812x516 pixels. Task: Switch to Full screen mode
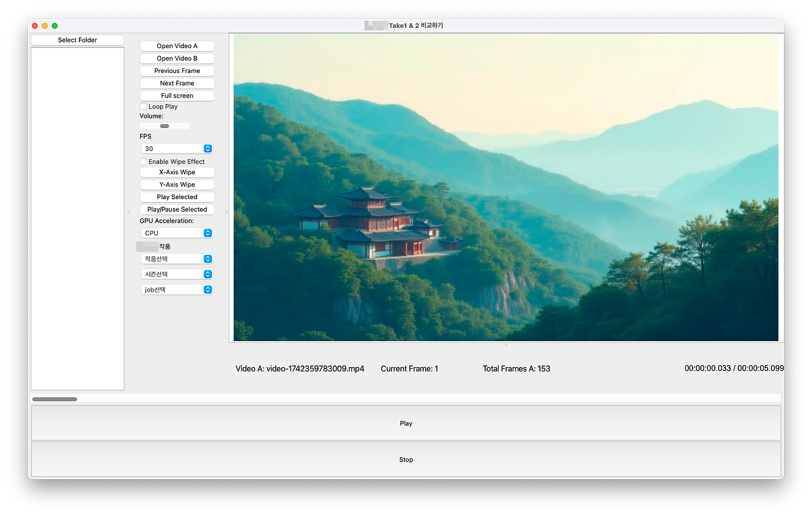coord(177,96)
